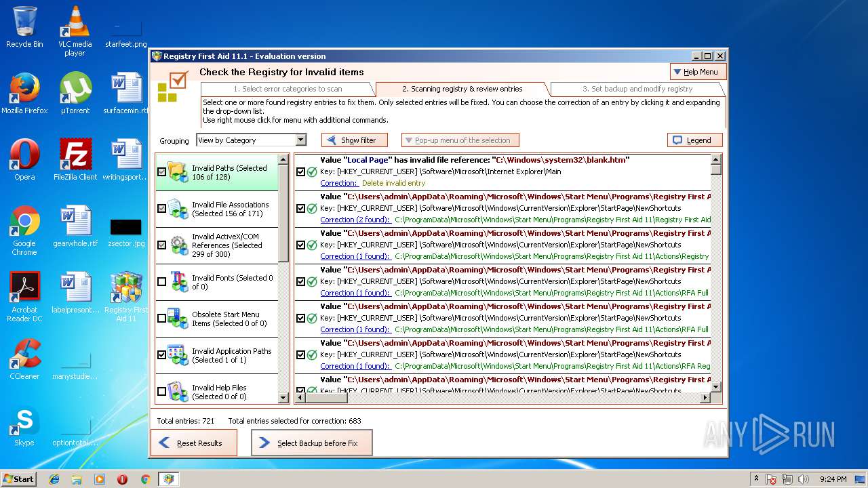Select Opera desktop shortcut

point(24,160)
